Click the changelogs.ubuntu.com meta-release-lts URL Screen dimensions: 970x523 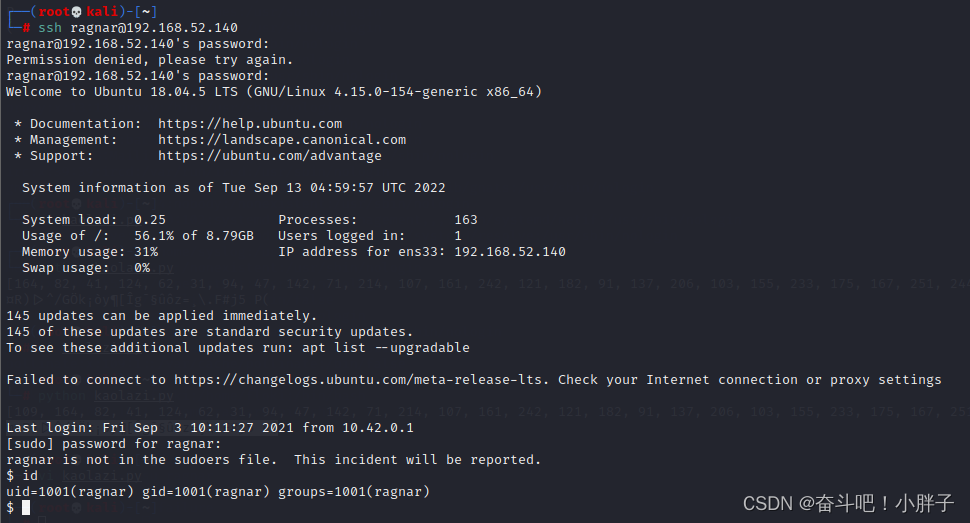[x=361, y=380]
